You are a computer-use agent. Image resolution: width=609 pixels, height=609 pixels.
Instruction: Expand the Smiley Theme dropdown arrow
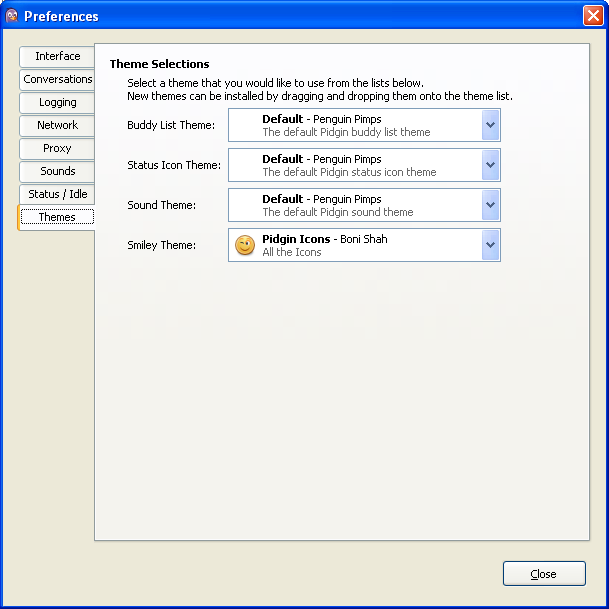490,245
